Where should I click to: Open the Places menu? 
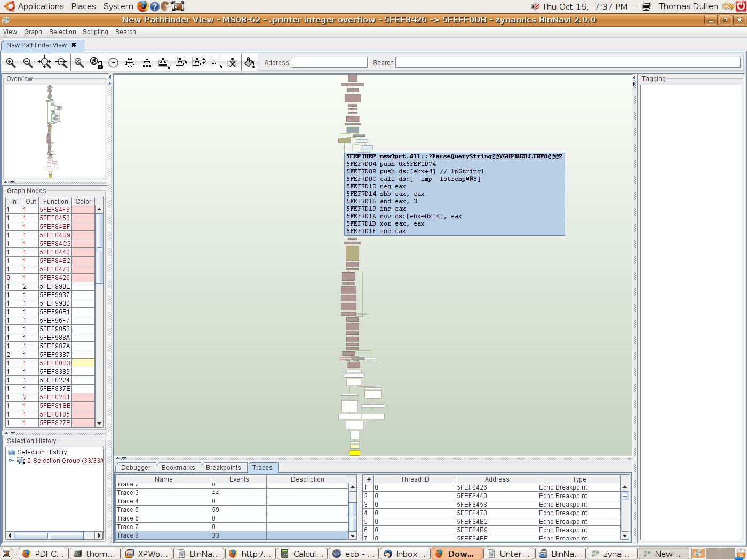83,6
